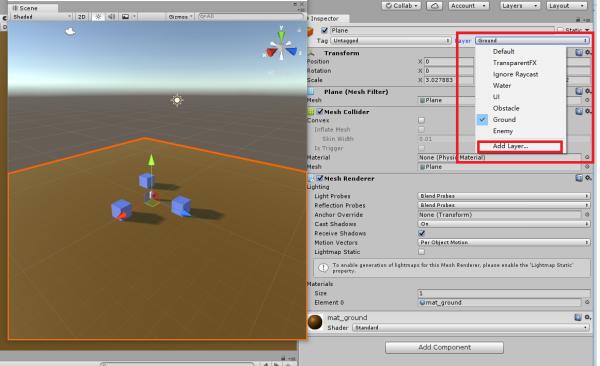Click the cloud services icon
This screenshot has width=600, height=366.
point(434,6)
